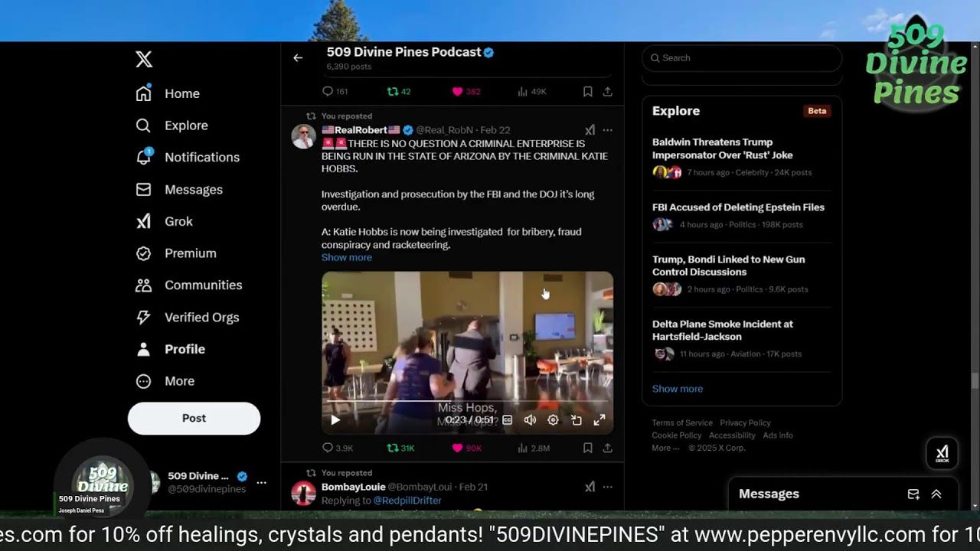Open video playback settings gear
The width and height of the screenshot is (980, 551).
tap(553, 419)
